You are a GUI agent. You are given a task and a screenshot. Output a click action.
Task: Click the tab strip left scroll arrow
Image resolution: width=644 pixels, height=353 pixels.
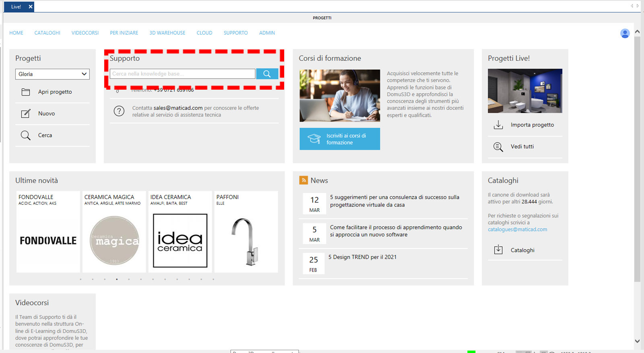click(x=632, y=6)
